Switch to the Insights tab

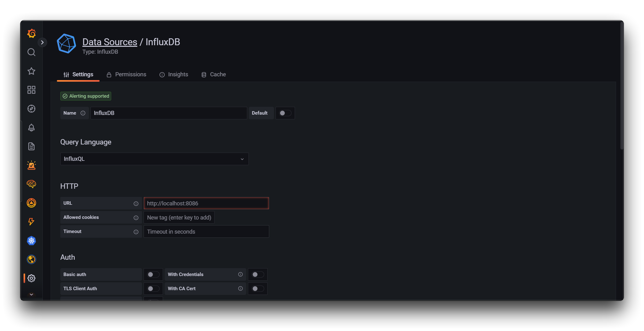pos(174,74)
